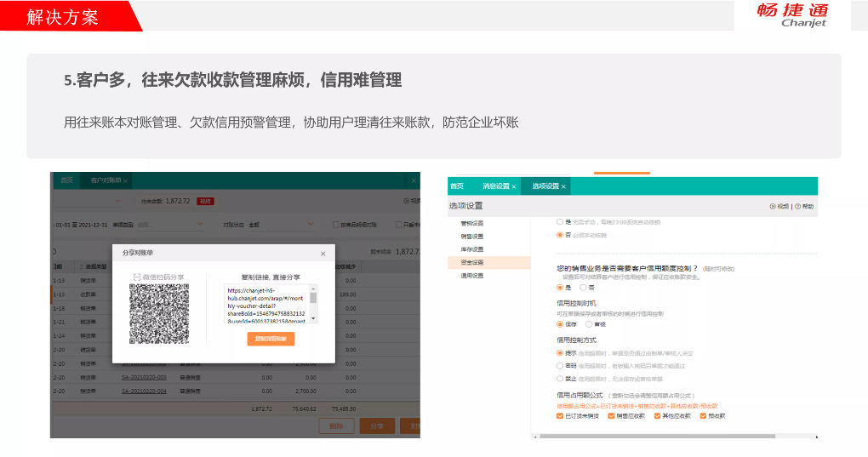Viewport: 868px width, 457px height.
Task: Switch to 消息设置 tab
Action: pyautogui.click(x=495, y=186)
